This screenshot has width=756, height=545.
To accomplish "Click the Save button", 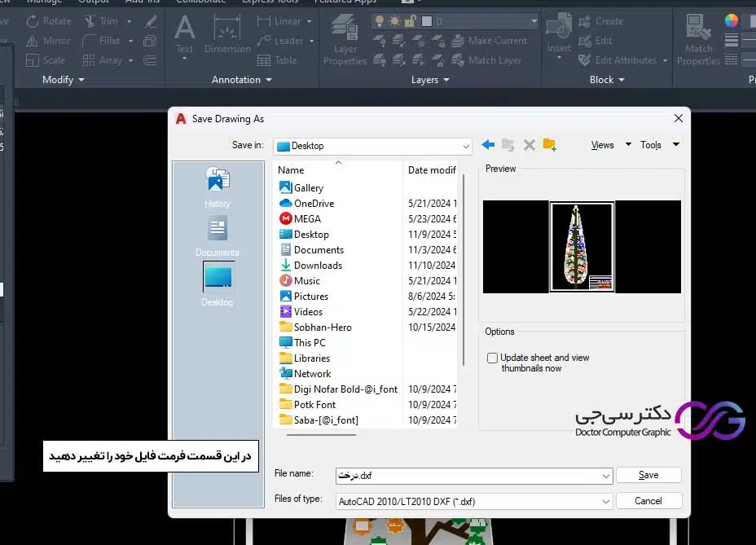I will pos(648,475).
